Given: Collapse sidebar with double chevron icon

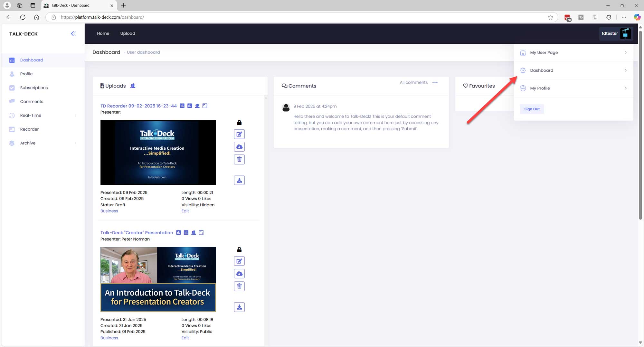Looking at the screenshot, I should (x=73, y=34).
